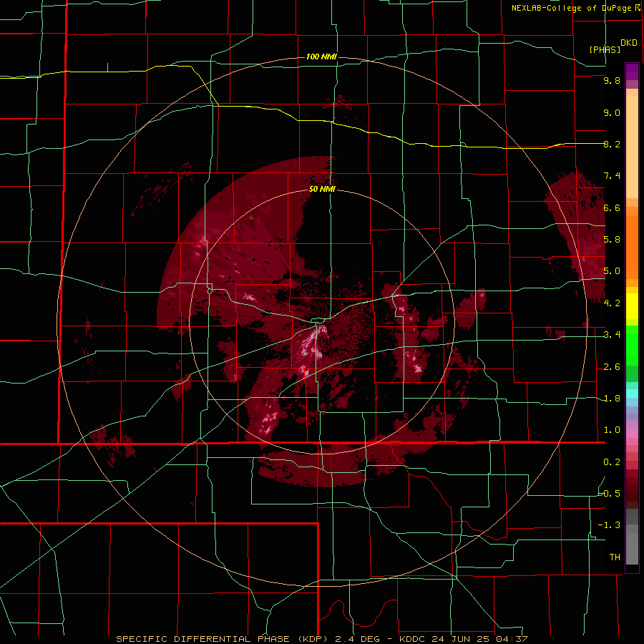Pick the yellow segment of the color bar
The width and height of the screenshot is (644, 644).
coord(632,306)
